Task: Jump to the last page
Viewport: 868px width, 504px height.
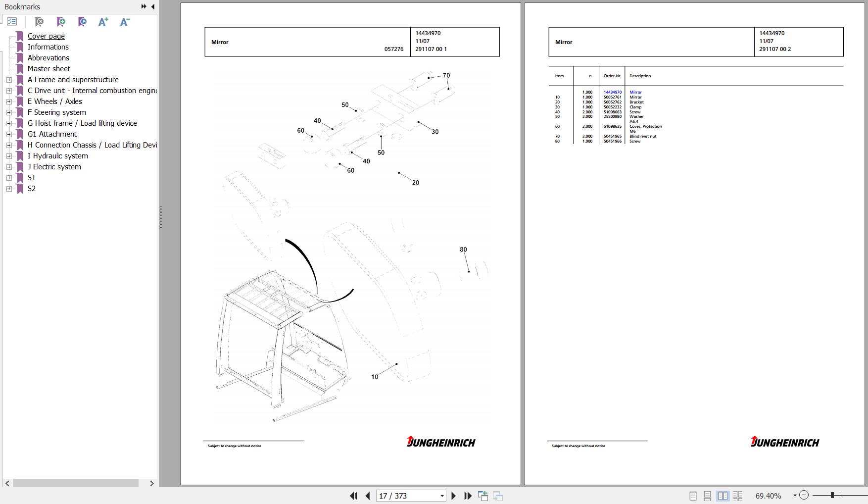Action: tap(468, 496)
